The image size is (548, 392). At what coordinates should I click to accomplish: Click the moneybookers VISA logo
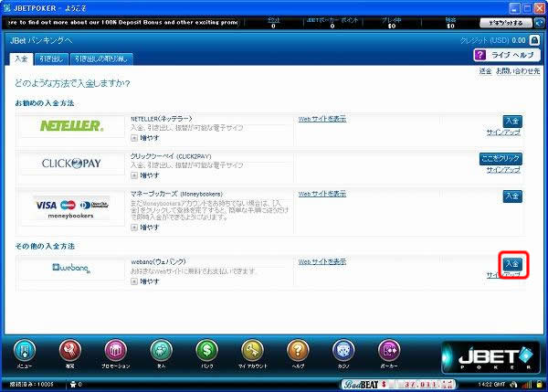71,207
